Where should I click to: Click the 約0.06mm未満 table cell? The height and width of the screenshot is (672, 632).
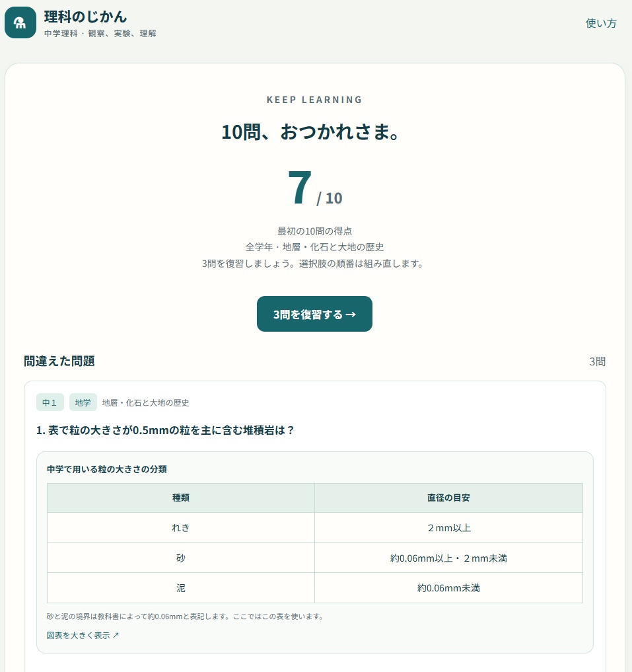[448, 587]
